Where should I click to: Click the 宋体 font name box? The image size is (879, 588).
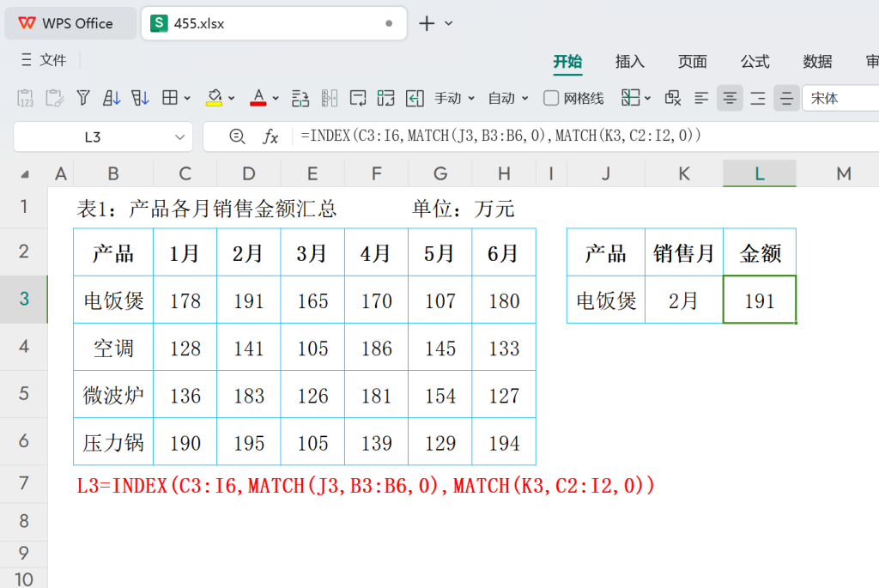pyautogui.click(x=841, y=99)
